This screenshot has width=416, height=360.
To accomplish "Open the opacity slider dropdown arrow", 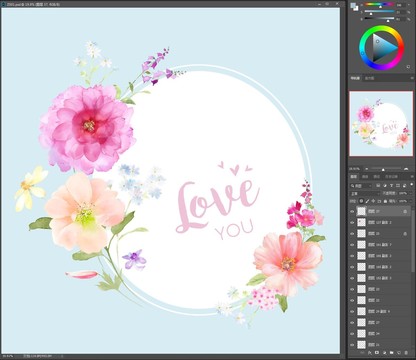I will point(411,193).
